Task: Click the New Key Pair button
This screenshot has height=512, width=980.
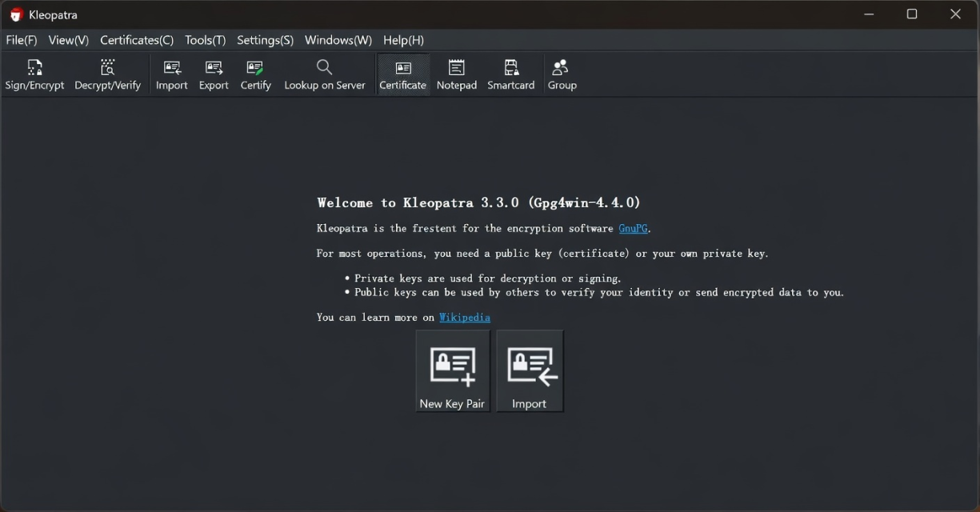Action: 453,371
